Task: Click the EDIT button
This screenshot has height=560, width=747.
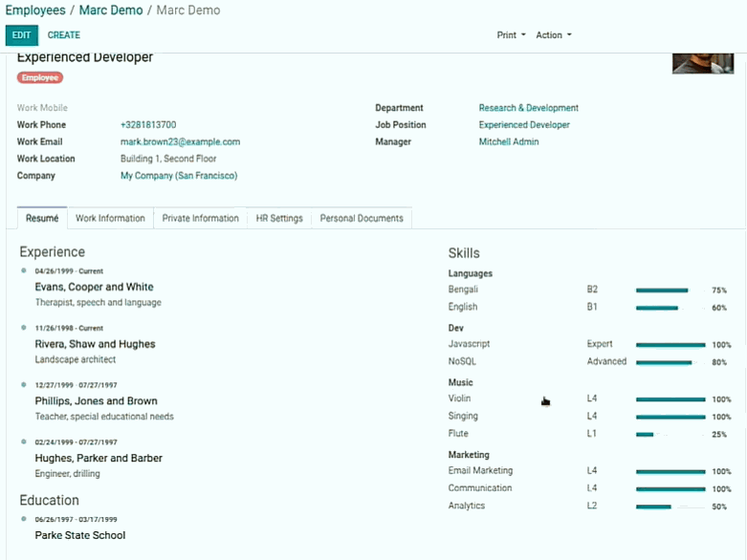Action: [21, 35]
